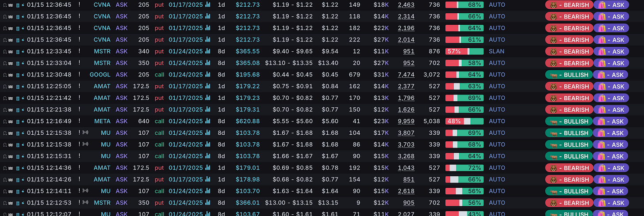
Task: Click open interest 3,072 on GOOGL row
Action: [431, 75]
